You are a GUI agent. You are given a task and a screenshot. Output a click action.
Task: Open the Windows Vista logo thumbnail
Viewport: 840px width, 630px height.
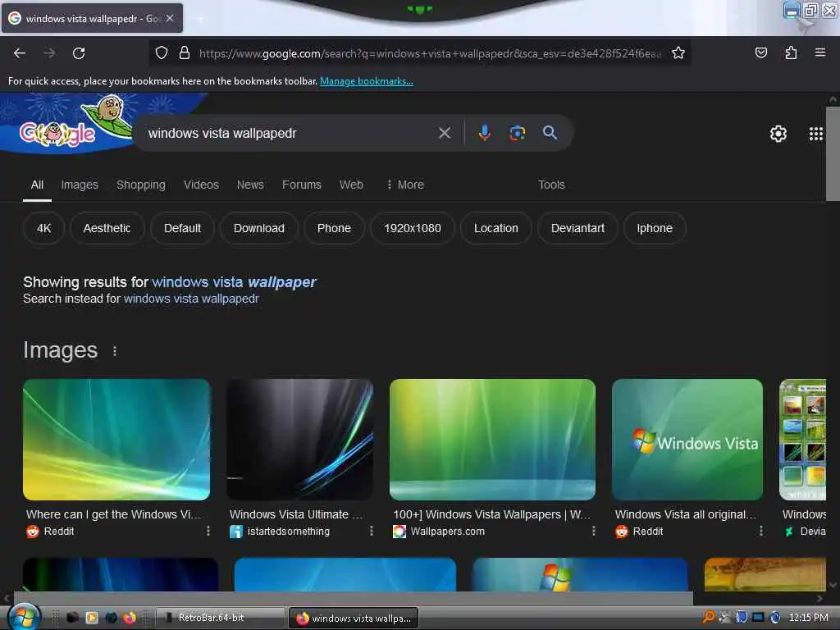tap(687, 440)
